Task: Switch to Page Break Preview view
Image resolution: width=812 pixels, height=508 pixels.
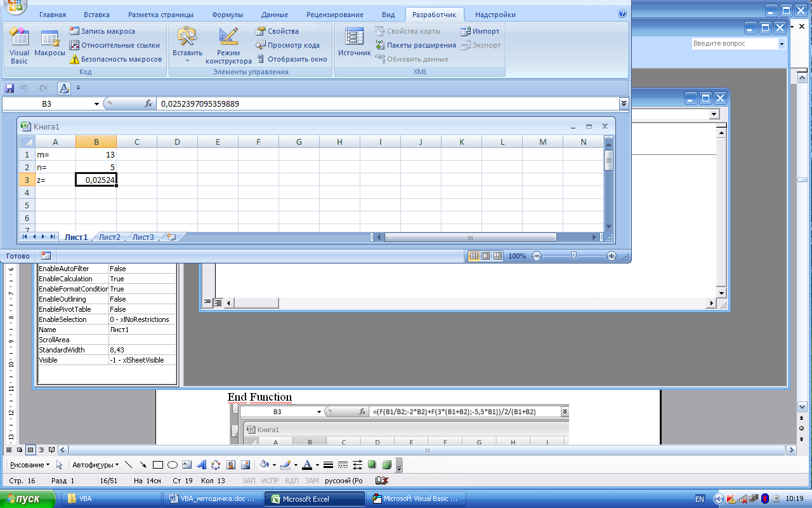Action: [x=497, y=256]
